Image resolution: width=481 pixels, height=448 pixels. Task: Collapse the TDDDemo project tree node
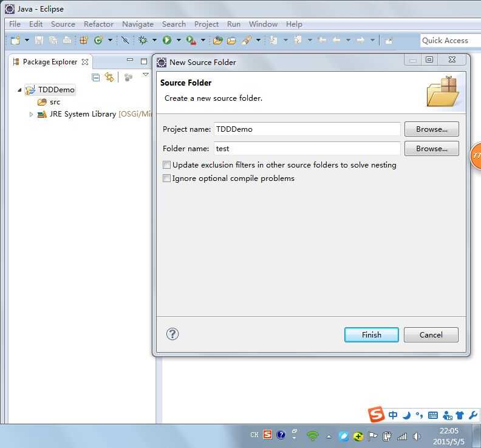pos(19,90)
